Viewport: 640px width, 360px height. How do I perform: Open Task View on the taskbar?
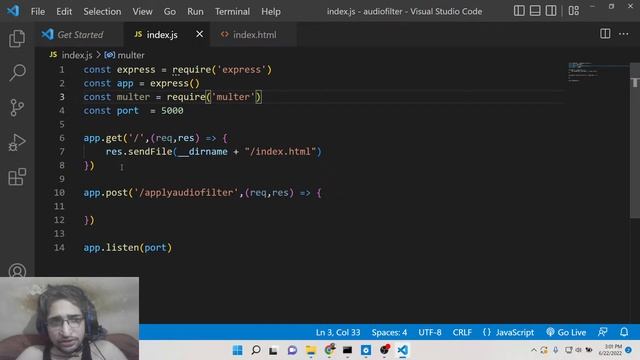273,350
